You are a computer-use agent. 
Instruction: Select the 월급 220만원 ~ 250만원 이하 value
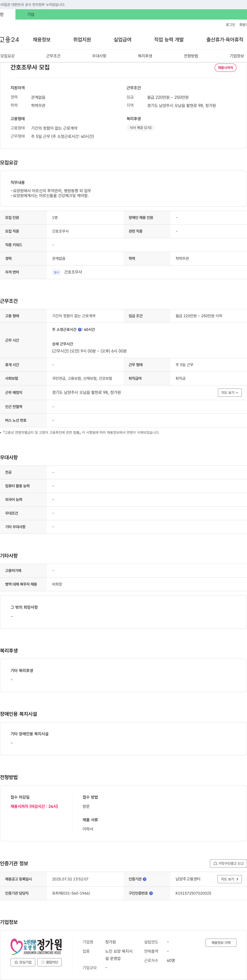199,316
